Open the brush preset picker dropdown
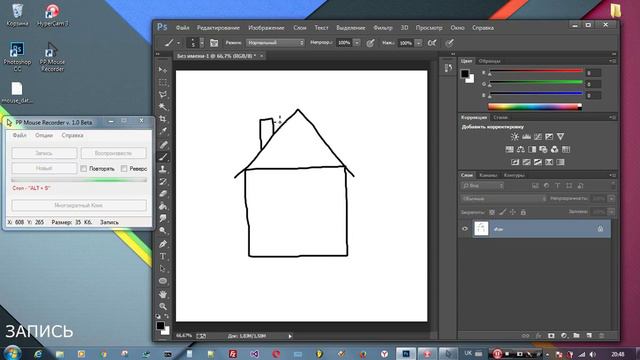640x360 pixels. (202, 43)
